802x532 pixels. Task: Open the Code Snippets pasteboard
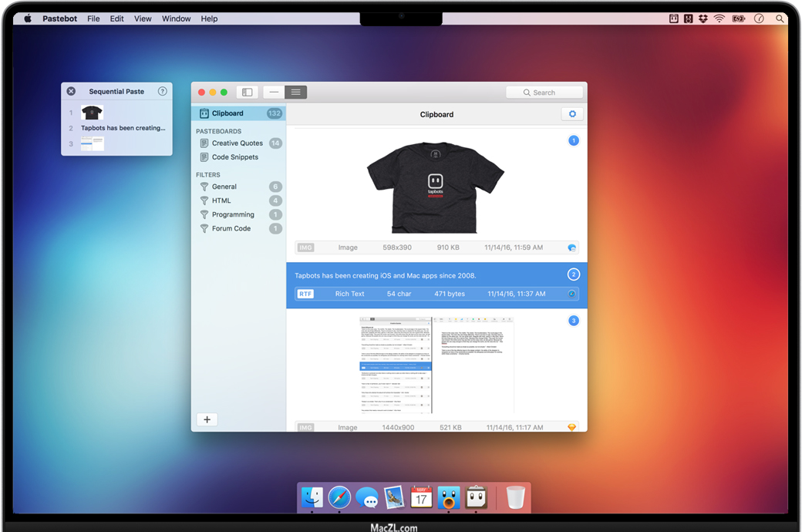(x=234, y=157)
